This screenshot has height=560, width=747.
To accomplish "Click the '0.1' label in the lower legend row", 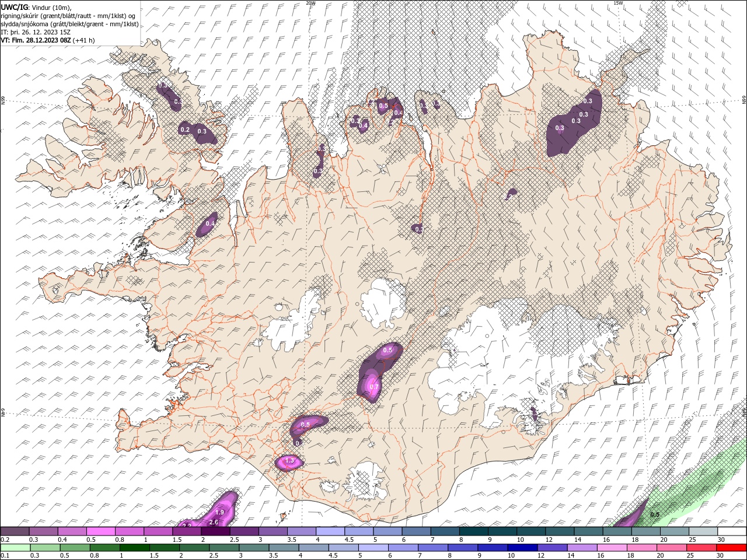I will coord(5,556).
